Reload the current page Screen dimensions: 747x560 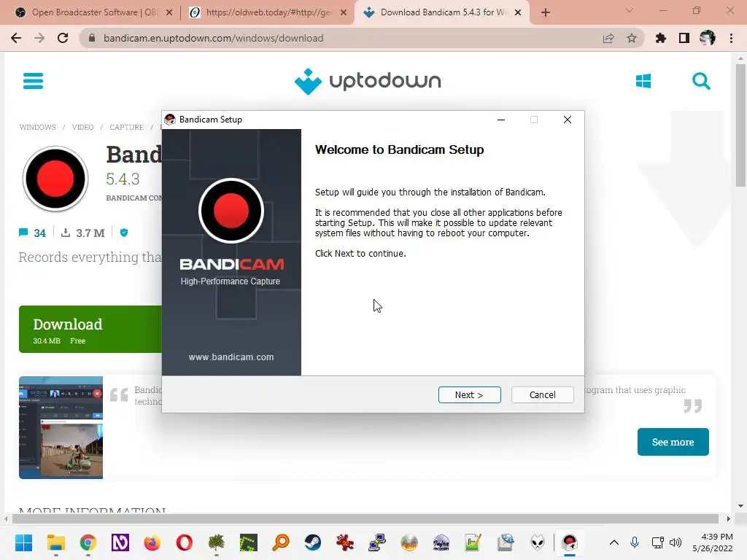(63, 38)
